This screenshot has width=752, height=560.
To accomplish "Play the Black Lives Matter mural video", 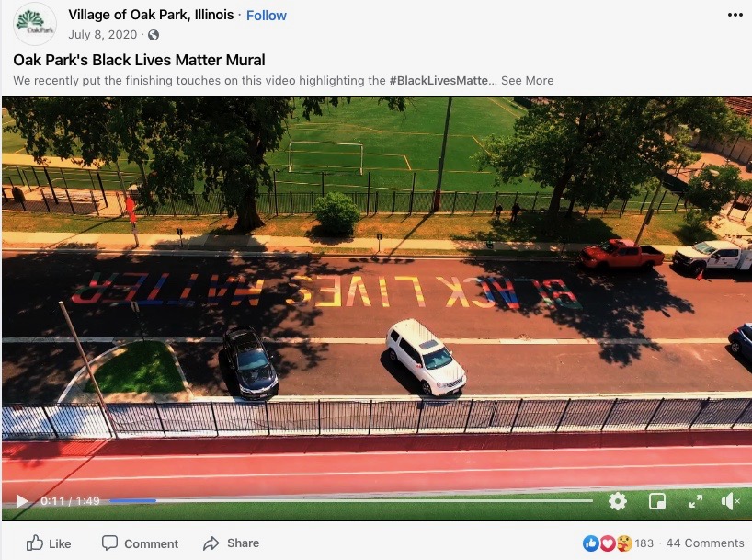I will pyautogui.click(x=21, y=501).
